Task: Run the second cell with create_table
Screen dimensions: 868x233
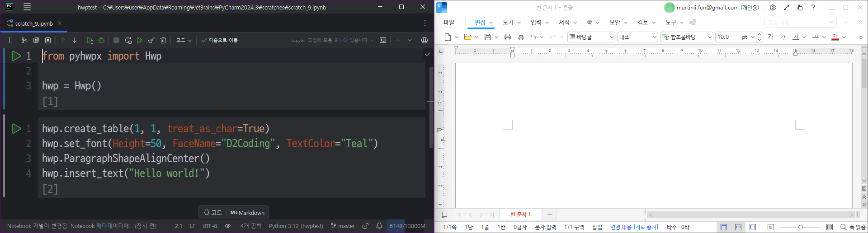Action: tap(16, 129)
